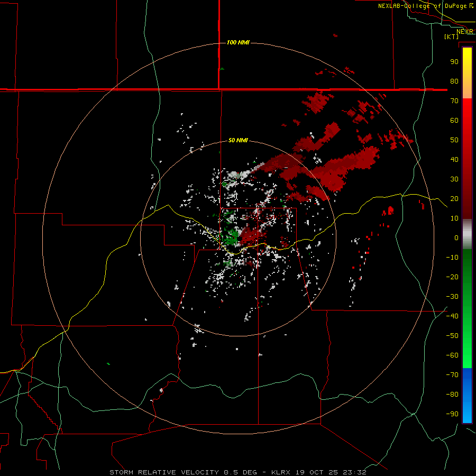Click the [KT] units label above color bar
The height and width of the screenshot is (476, 476).
click(x=452, y=36)
